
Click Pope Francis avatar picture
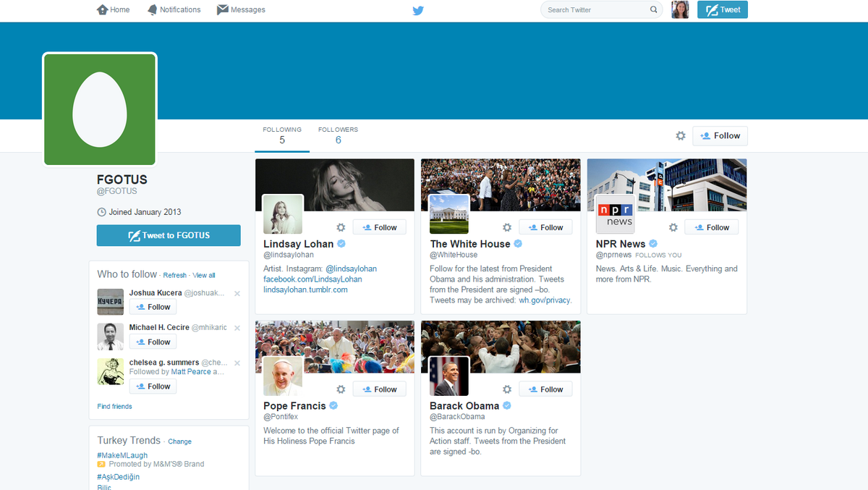(x=283, y=376)
